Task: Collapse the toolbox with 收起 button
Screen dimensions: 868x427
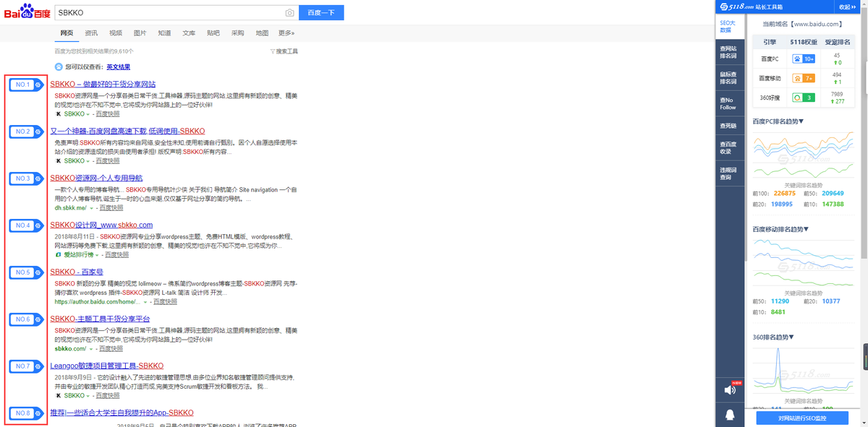Action: pyautogui.click(x=847, y=7)
